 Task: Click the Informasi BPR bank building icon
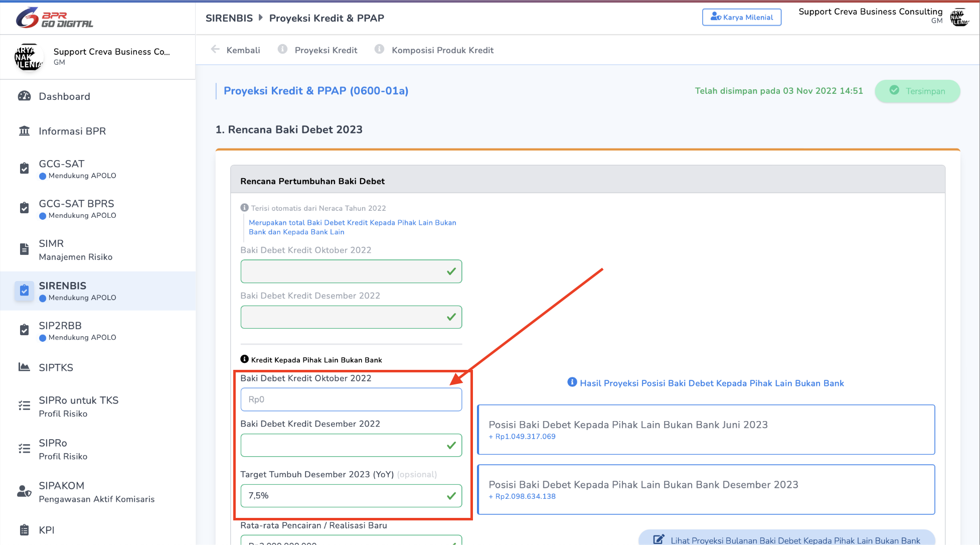(x=24, y=131)
